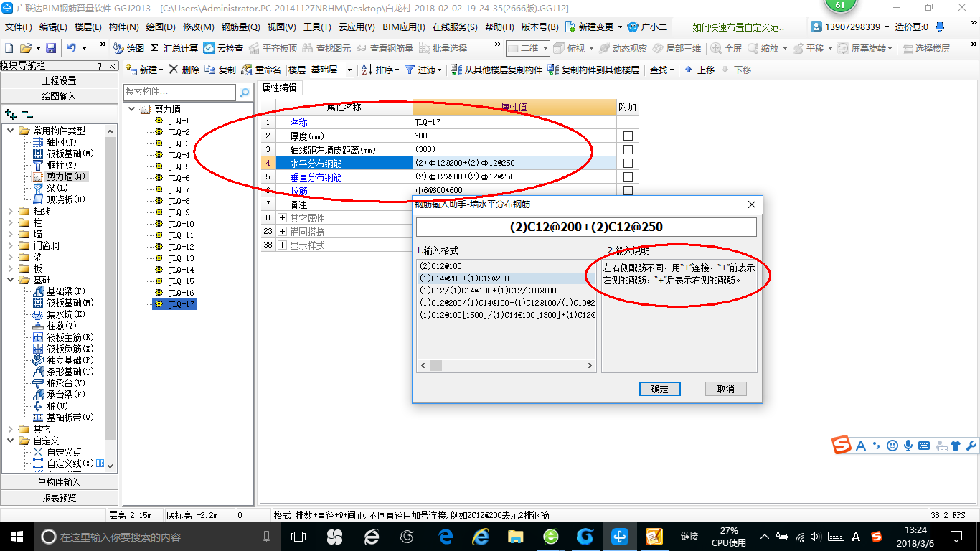Click the search magnifier beside the component search box
This screenshot has width=980, height=551.
245,92
